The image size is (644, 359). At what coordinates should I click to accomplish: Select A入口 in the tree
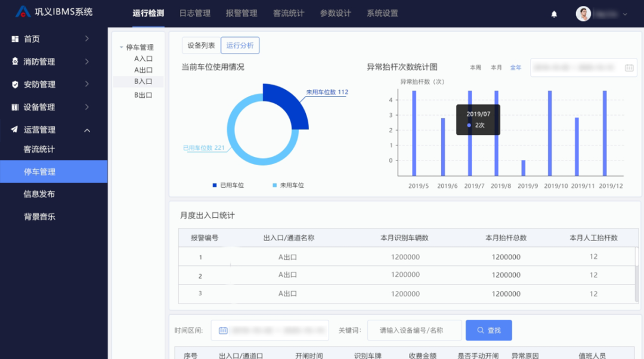143,58
